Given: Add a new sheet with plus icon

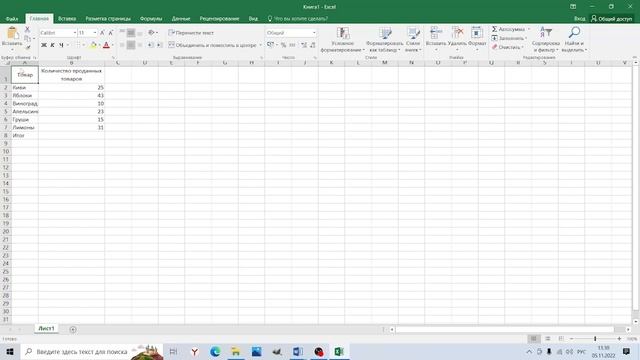Looking at the screenshot, I should (x=73, y=329).
